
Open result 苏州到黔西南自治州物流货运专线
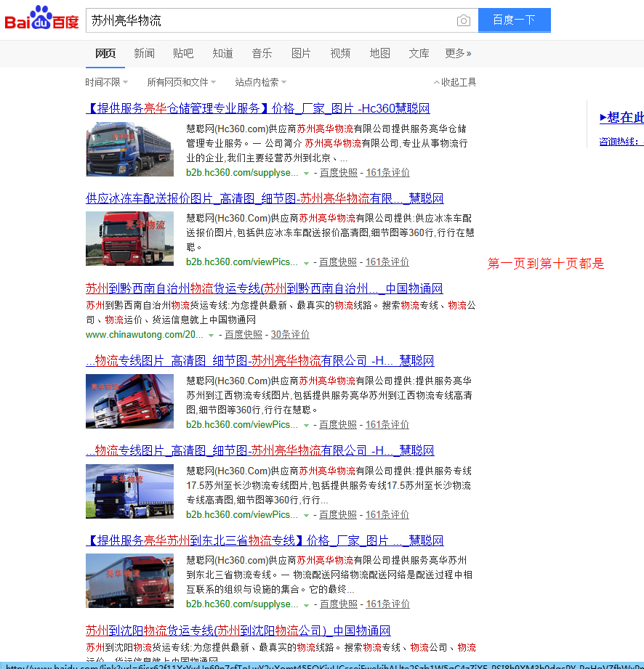[265, 288]
